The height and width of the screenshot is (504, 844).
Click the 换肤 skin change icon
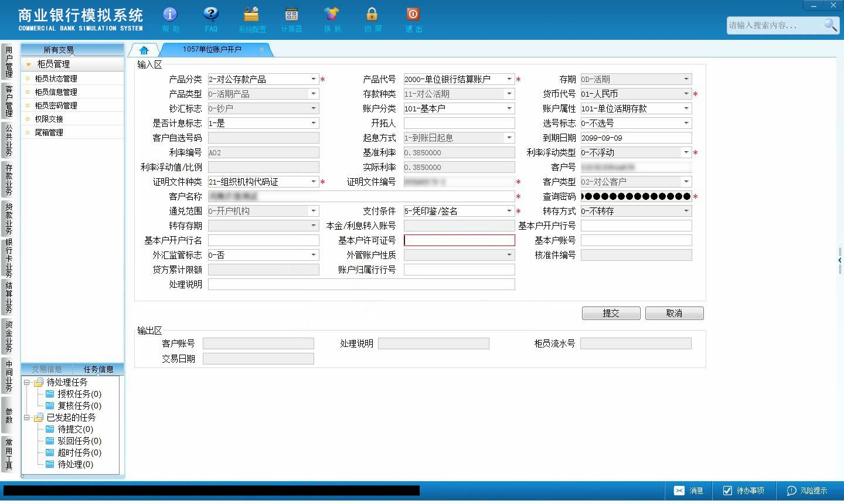(332, 14)
